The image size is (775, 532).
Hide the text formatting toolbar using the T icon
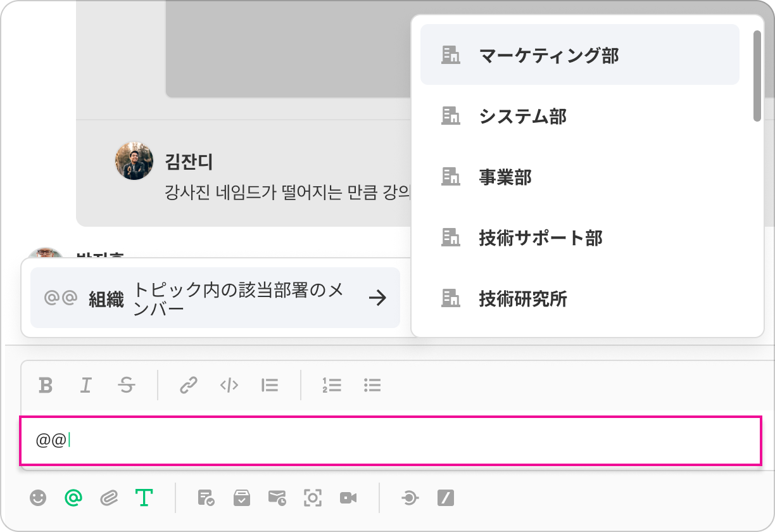[x=144, y=498]
